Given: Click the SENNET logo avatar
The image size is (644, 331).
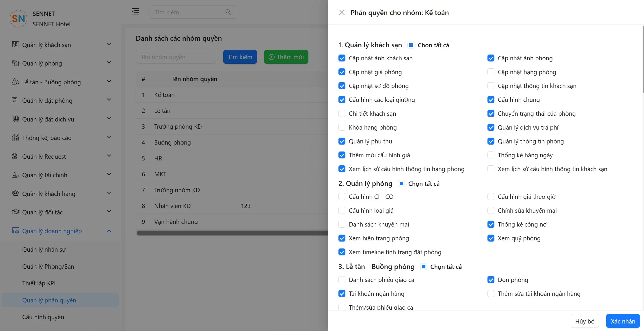Looking at the screenshot, I should click(x=18, y=19).
